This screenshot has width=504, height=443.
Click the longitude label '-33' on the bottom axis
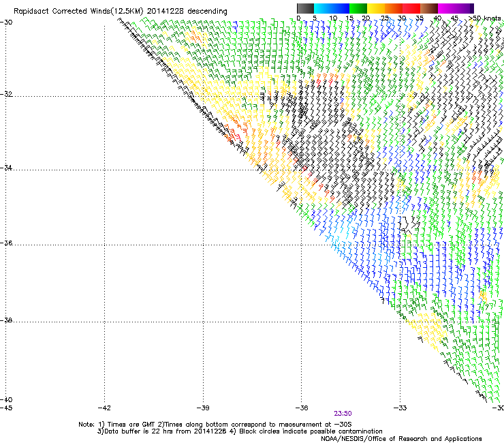point(400,408)
